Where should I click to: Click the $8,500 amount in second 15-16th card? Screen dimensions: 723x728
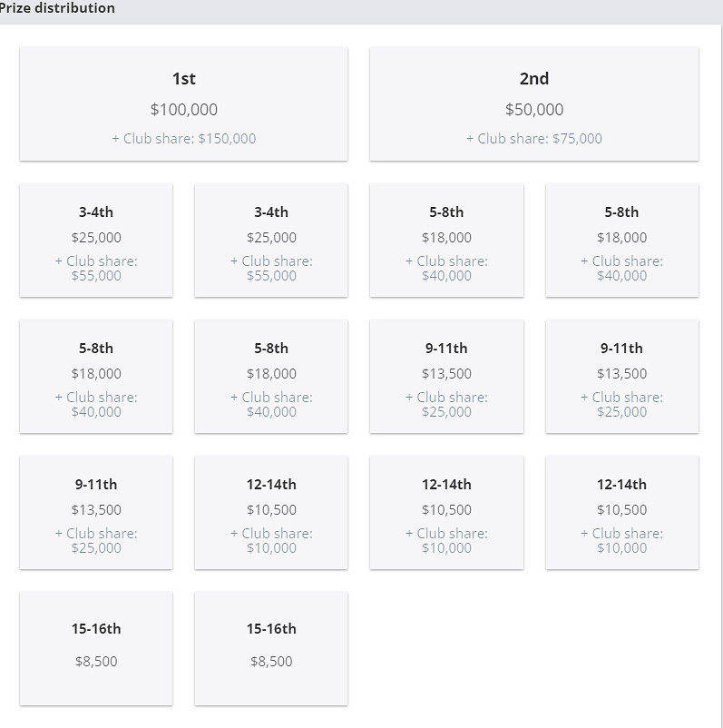270,661
